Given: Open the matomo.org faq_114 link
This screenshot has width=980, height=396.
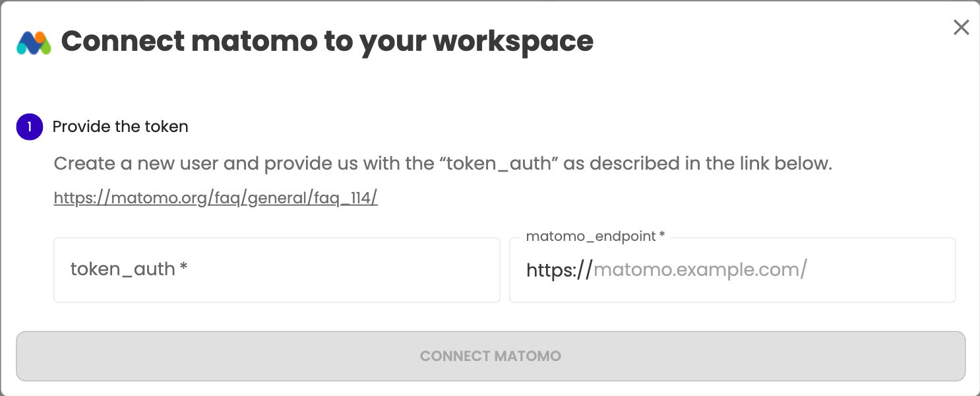Looking at the screenshot, I should [216, 198].
